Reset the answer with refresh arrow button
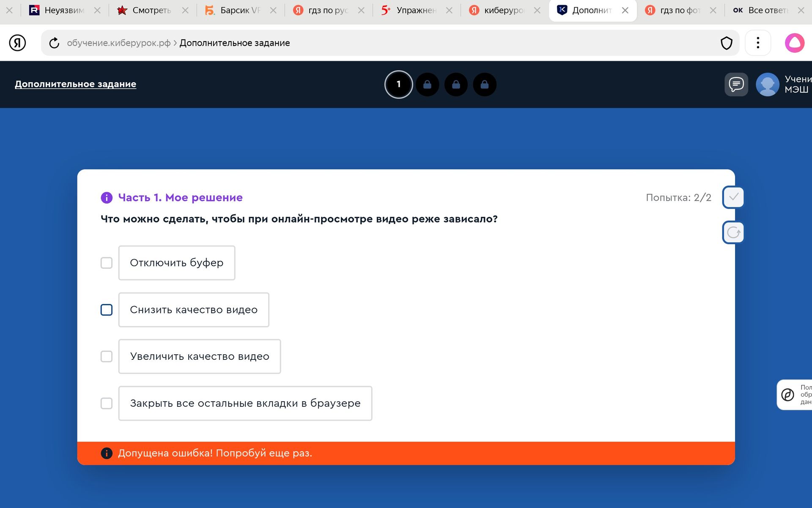 [x=733, y=232]
